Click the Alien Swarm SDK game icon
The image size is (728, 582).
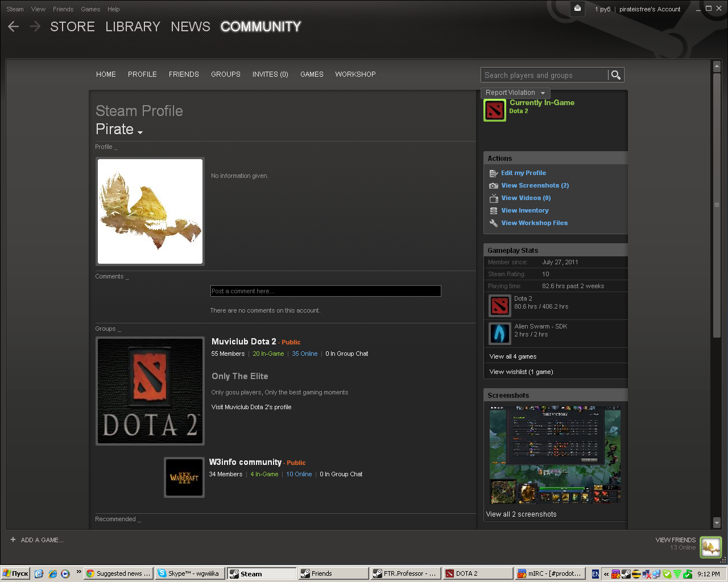coord(500,334)
